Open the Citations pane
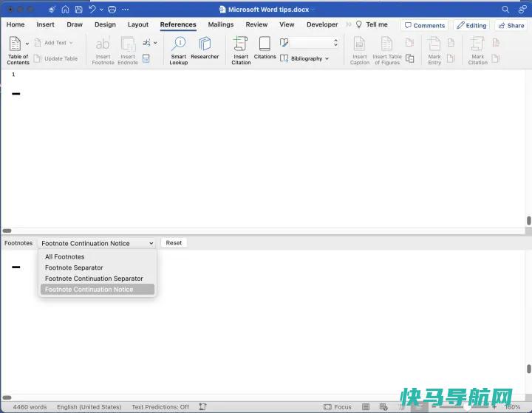This screenshot has height=413, width=532. (265, 47)
